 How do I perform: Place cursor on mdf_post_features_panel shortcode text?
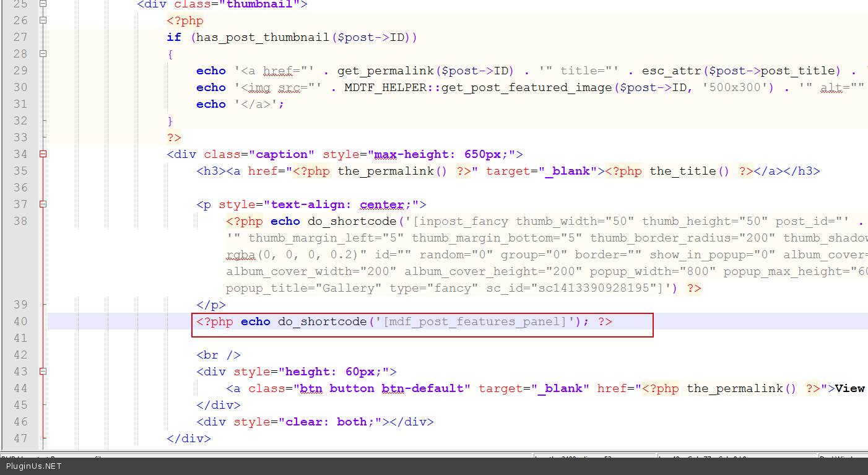(x=475, y=321)
